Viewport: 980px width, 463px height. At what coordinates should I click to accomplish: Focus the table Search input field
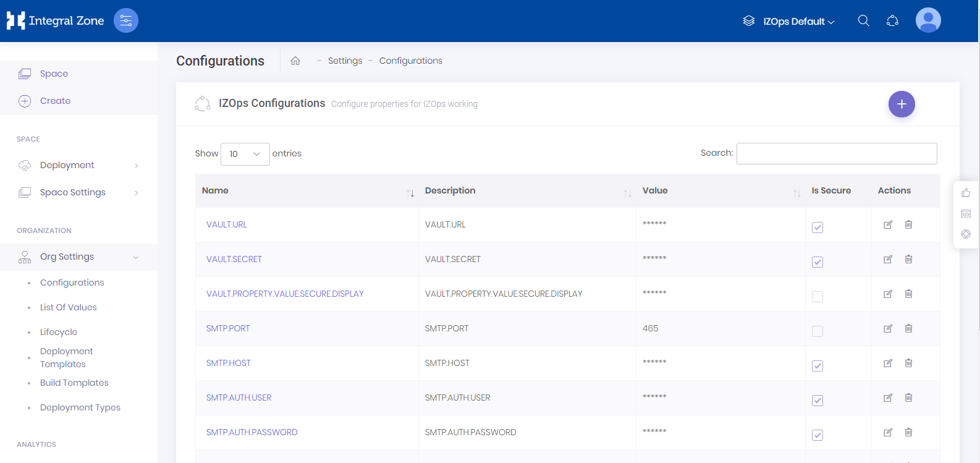(837, 153)
